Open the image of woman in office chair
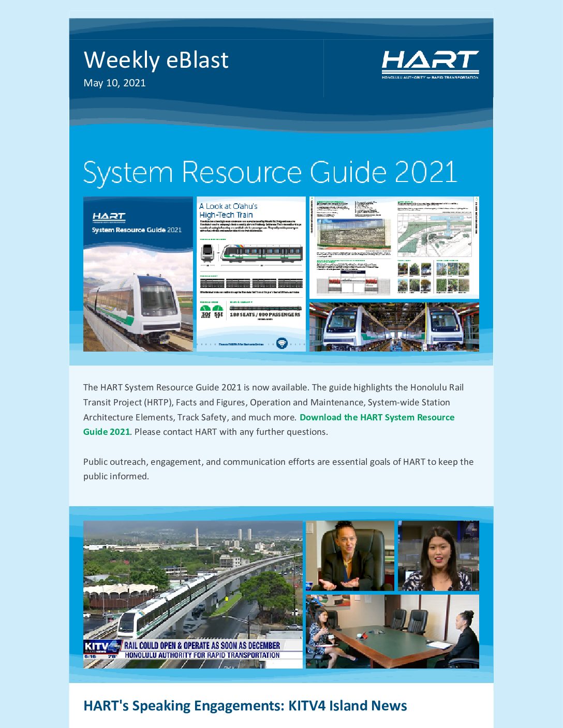The width and height of the screenshot is (563, 728). click(x=350, y=556)
